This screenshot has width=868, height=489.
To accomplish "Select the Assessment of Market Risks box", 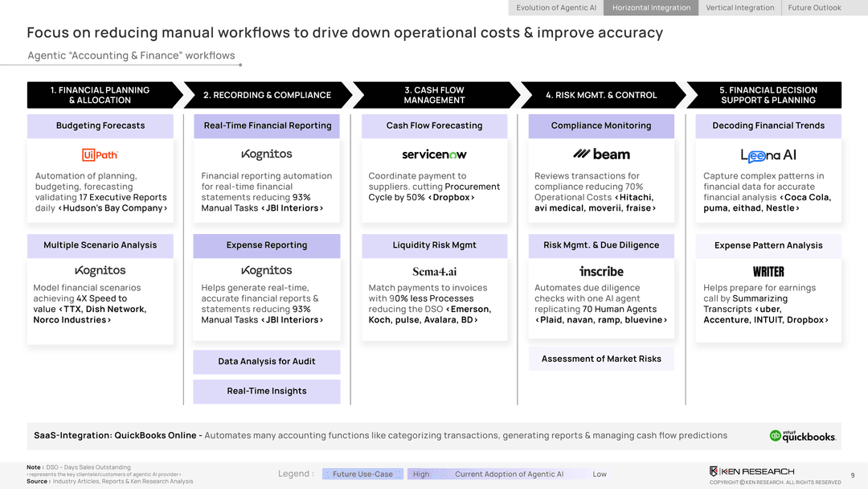I will tap(601, 359).
